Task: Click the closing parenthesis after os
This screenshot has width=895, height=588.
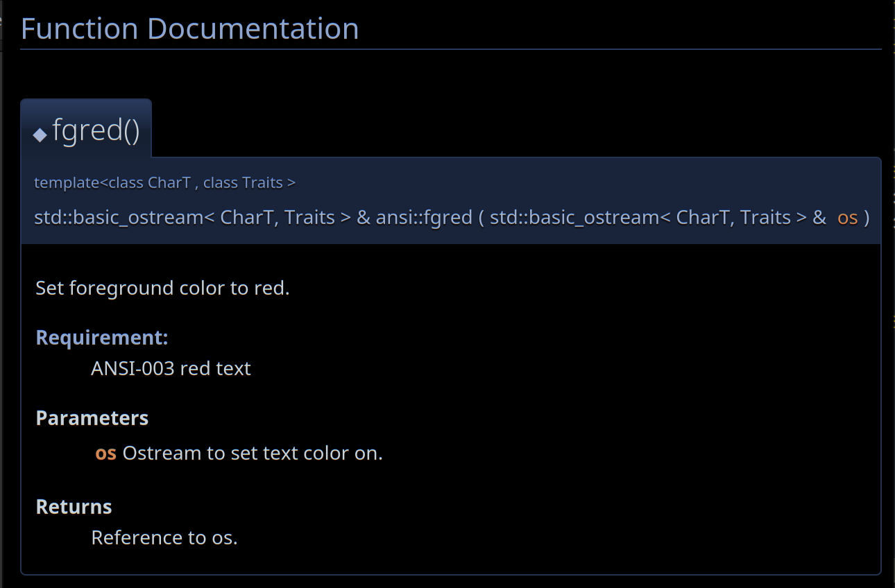Action: point(867,218)
